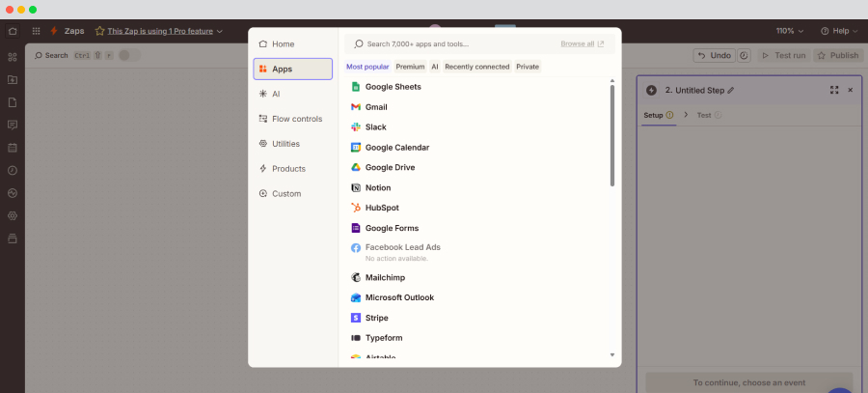Click the app list scrollbar
Image resolution: width=868 pixels, height=393 pixels.
(x=611, y=135)
